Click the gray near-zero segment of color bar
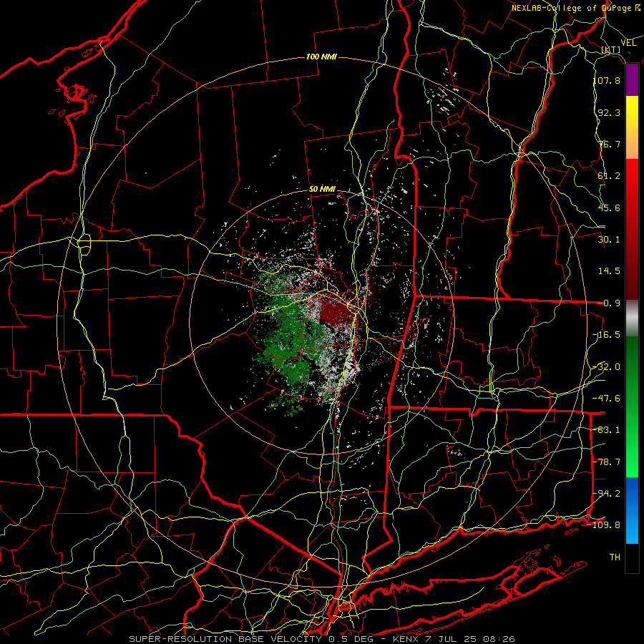 point(632,318)
